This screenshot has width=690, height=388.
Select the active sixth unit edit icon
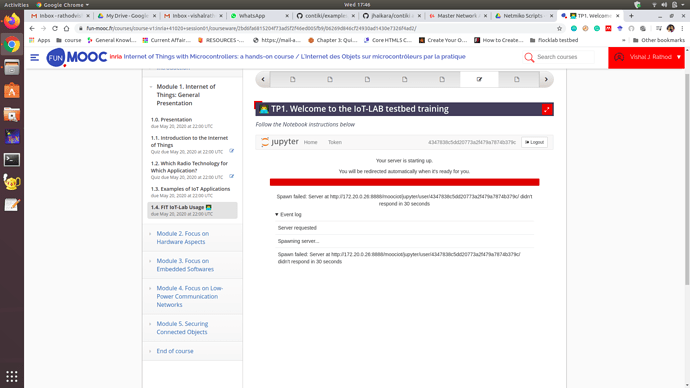coord(479,80)
